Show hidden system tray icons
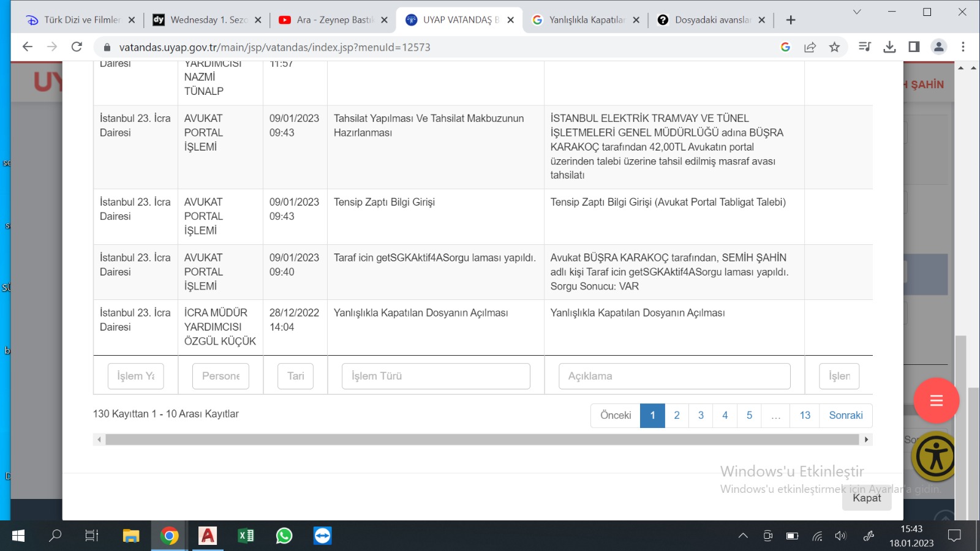 coord(743,536)
